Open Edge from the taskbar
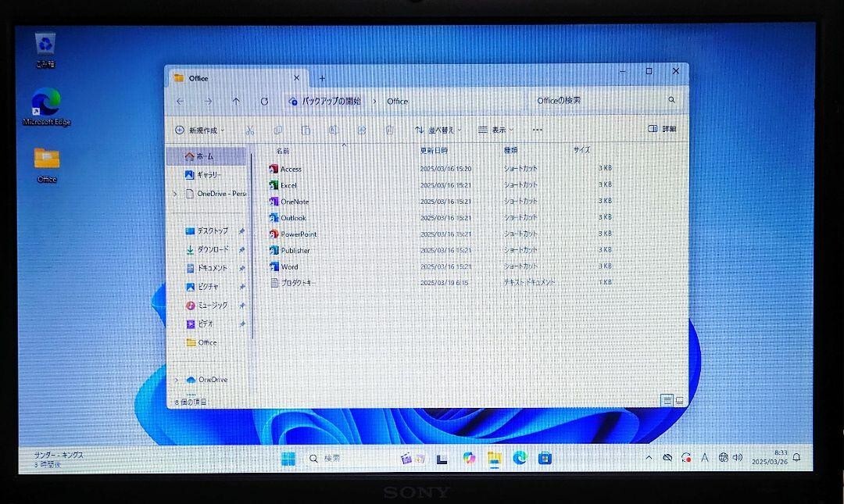Image resolution: width=844 pixels, height=504 pixels. pyautogui.click(x=520, y=458)
